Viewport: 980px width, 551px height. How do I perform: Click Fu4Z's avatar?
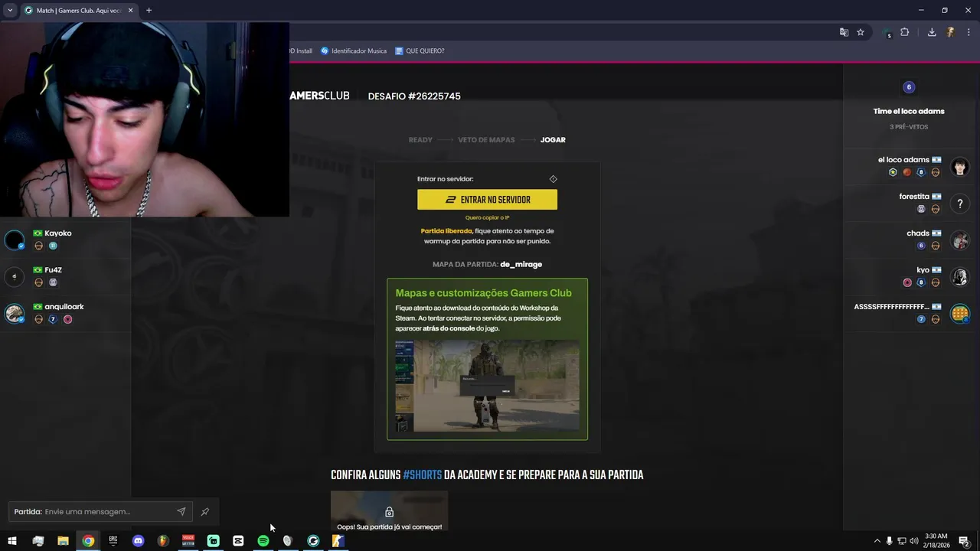[x=15, y=276]
